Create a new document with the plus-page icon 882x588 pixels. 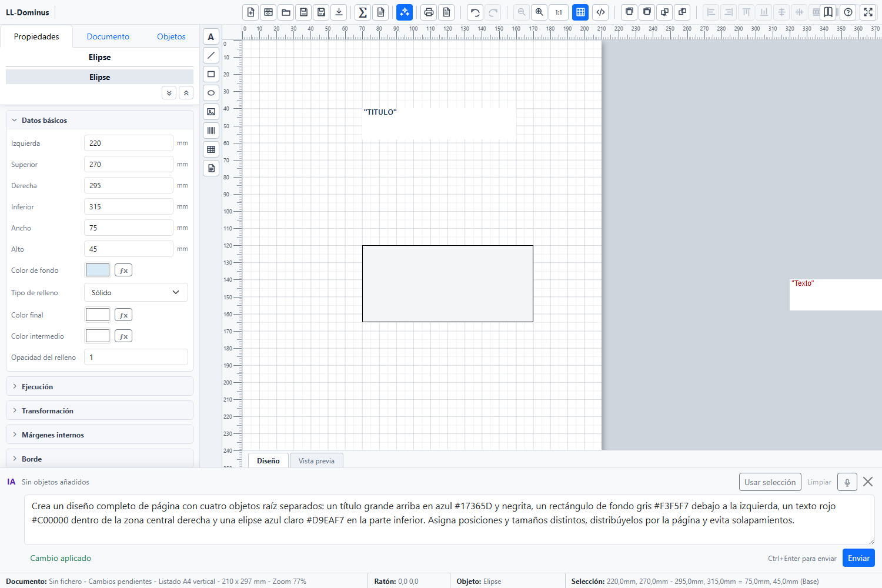coord(250,12)
